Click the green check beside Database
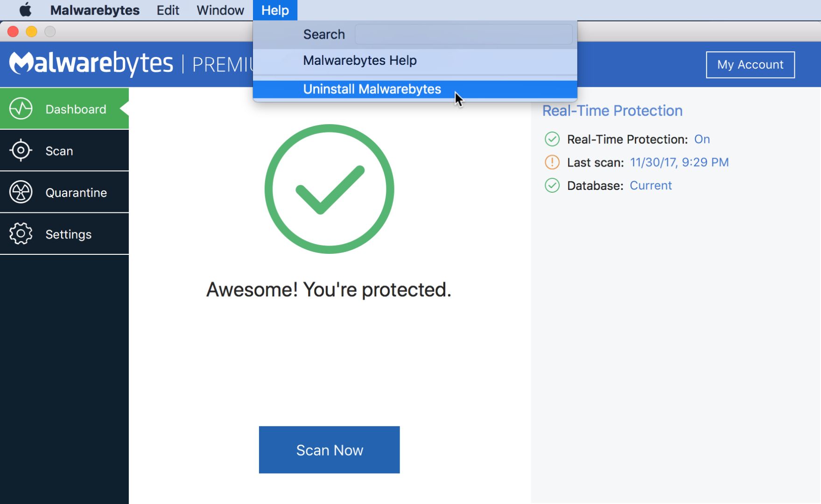The height and width of the screenshot is (504, 821). tap(552, 186)
